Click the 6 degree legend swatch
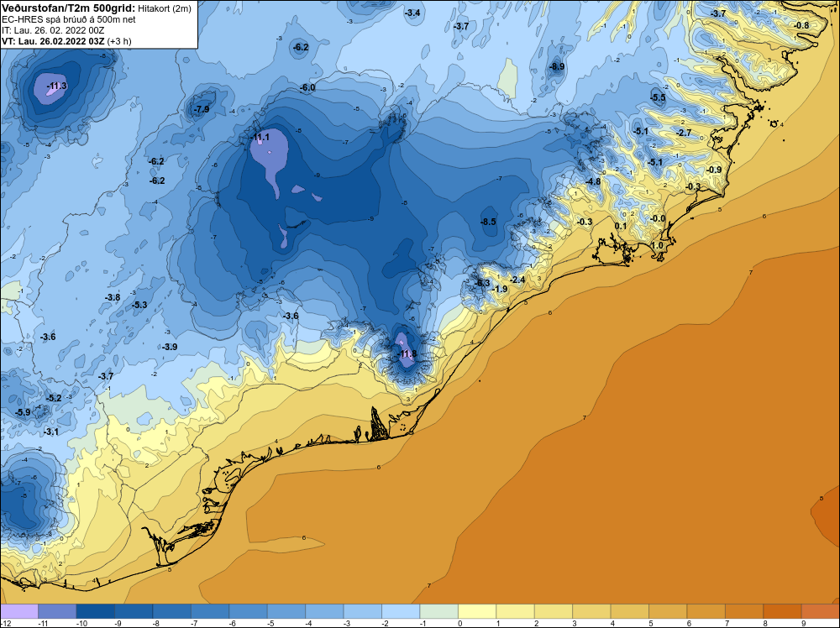840x628 pixels. (706, 611)
